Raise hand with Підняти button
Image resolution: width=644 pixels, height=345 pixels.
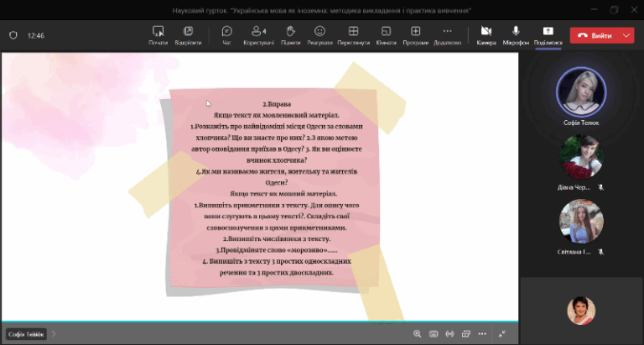coord(290,34)
